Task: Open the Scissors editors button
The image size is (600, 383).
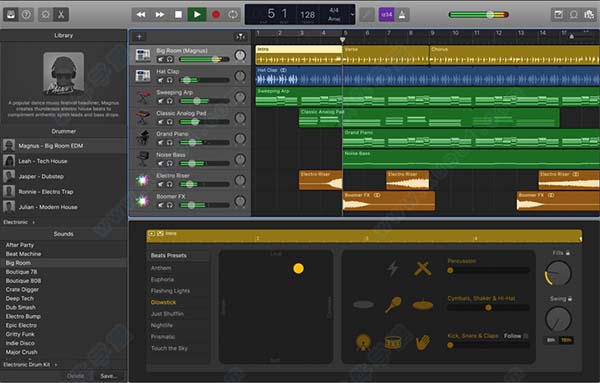Action: [x=61, y=15]
